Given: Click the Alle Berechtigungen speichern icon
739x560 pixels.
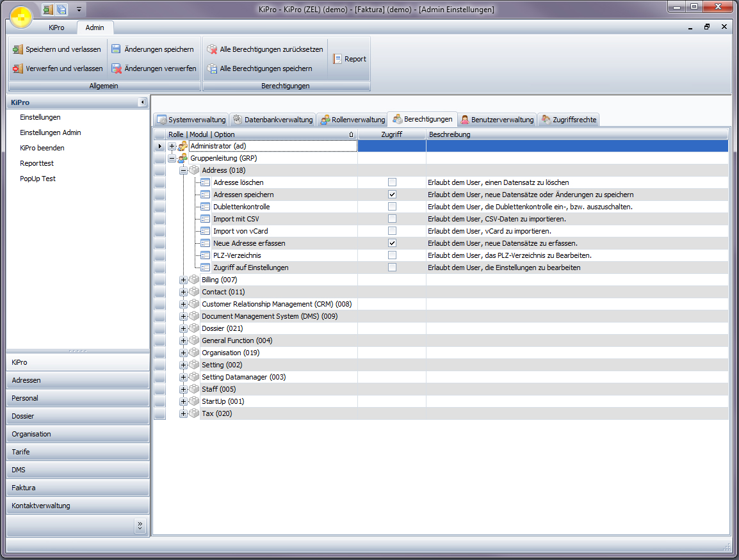Looking at the screenshot, I should [x=212, y=68].
